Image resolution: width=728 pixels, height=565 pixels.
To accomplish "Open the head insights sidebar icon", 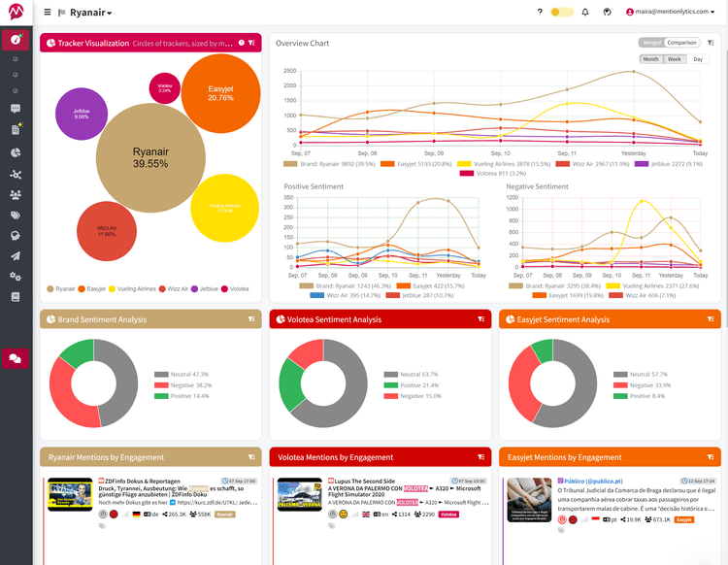I will [x=16, y=236].
